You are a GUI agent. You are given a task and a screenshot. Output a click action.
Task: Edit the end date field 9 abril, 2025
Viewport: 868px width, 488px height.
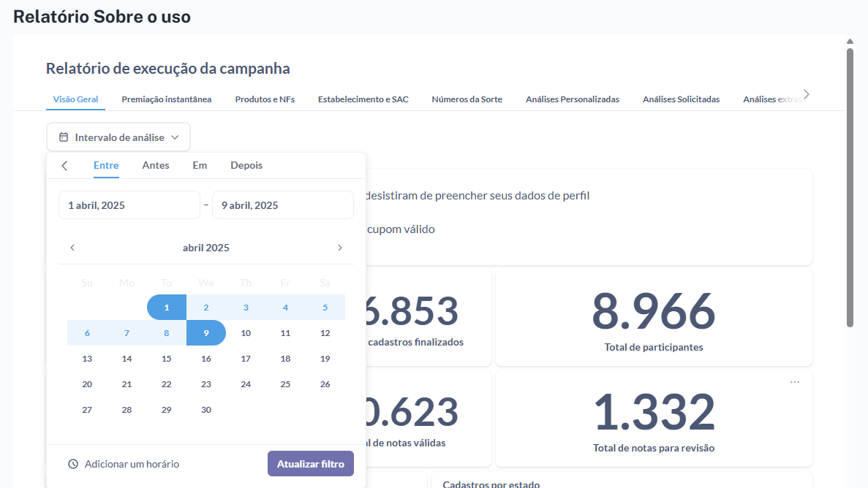tap(282, 205)
